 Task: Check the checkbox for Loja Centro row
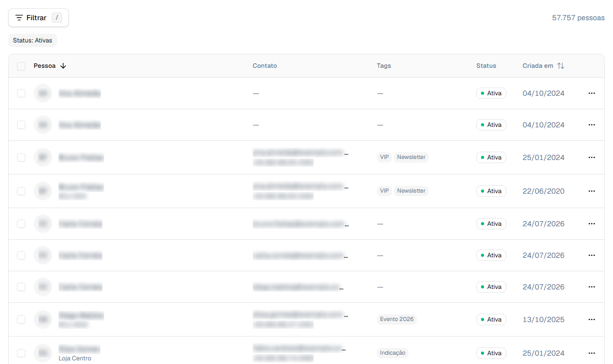21,353
